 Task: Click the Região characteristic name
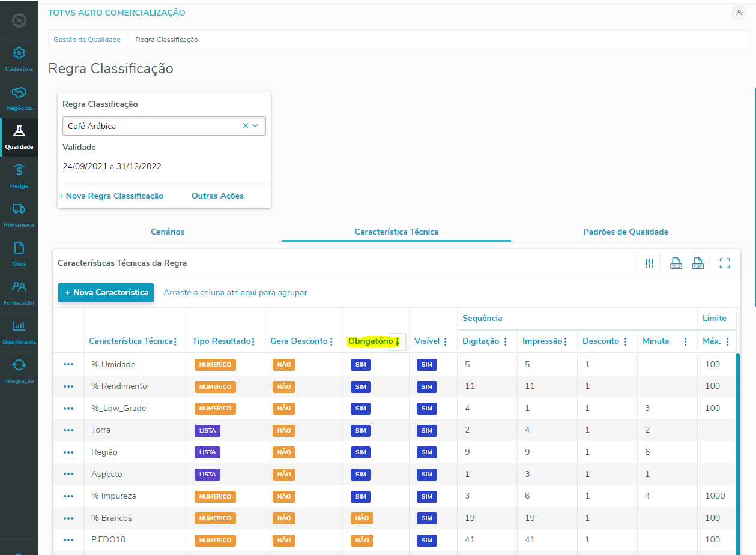click(104, 452)
